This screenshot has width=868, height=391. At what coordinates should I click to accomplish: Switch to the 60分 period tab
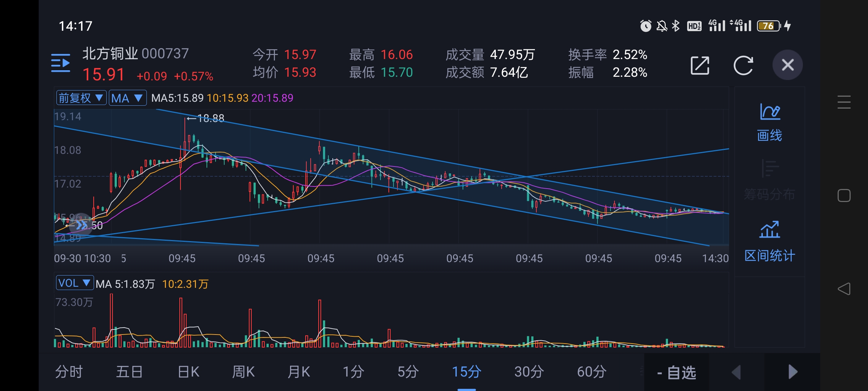coord(591,372)
